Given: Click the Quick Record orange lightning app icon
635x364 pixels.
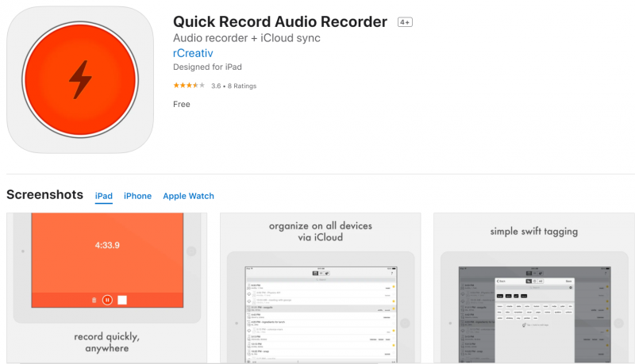Looking at the screenshot, I should (80, 79).
